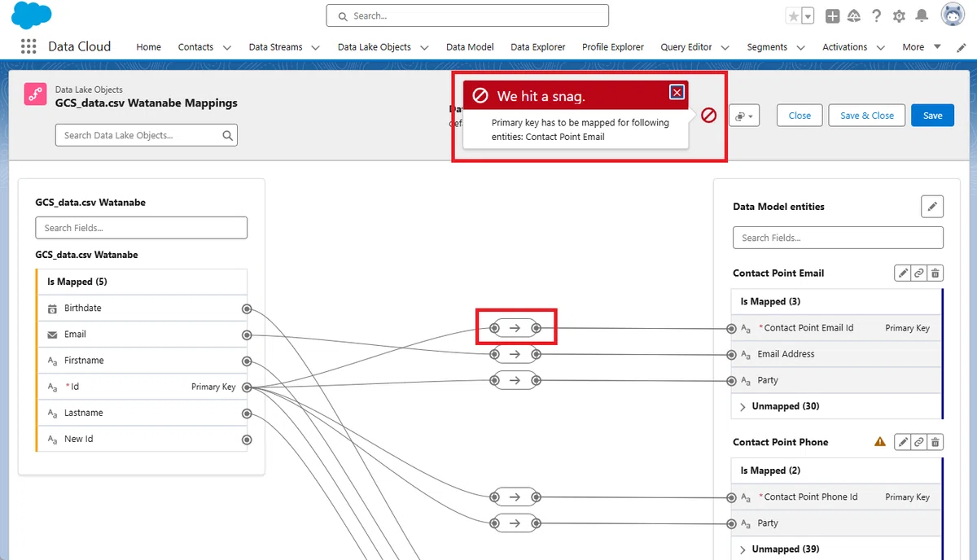Open the Contacts tab chevron menu
The width and height of the screenshot is (977, 560).
click(x=226, y=47)
